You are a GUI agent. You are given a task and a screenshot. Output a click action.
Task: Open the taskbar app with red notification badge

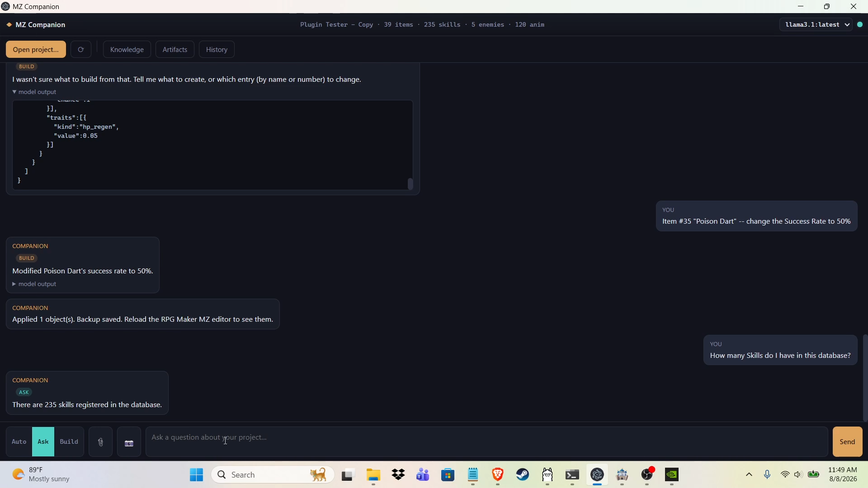(x=647, y=475)
